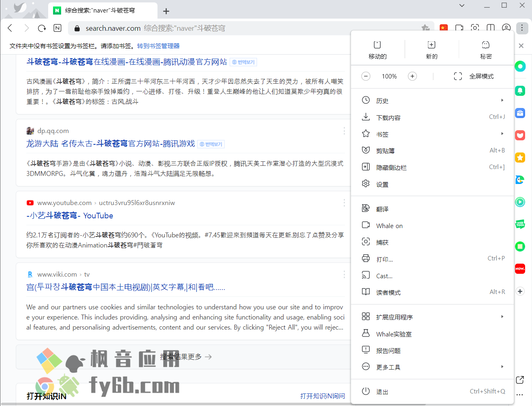Open 新的 new window option
Viewport: 532px width, 406px height.
432,50
